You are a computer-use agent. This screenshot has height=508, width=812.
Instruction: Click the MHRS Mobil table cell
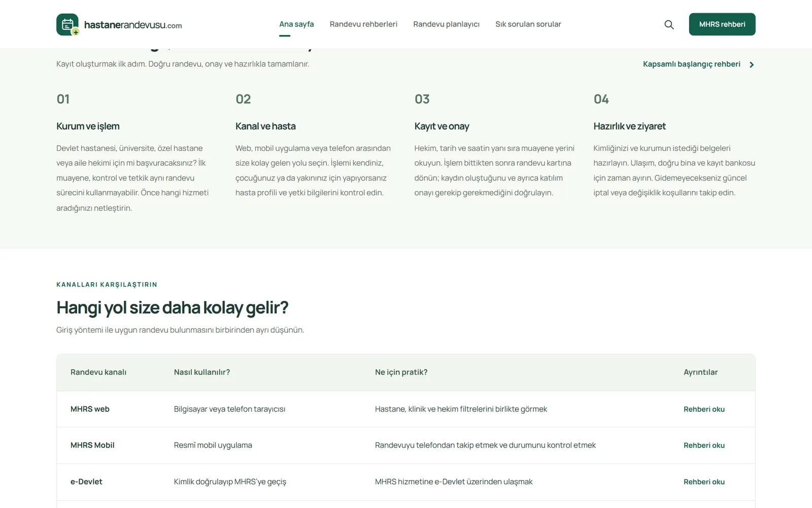(92, 446)
